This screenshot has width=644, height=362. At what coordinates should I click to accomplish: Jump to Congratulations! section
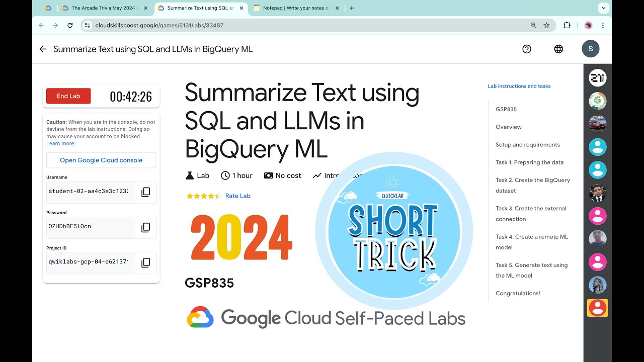(x=518, y=293)
